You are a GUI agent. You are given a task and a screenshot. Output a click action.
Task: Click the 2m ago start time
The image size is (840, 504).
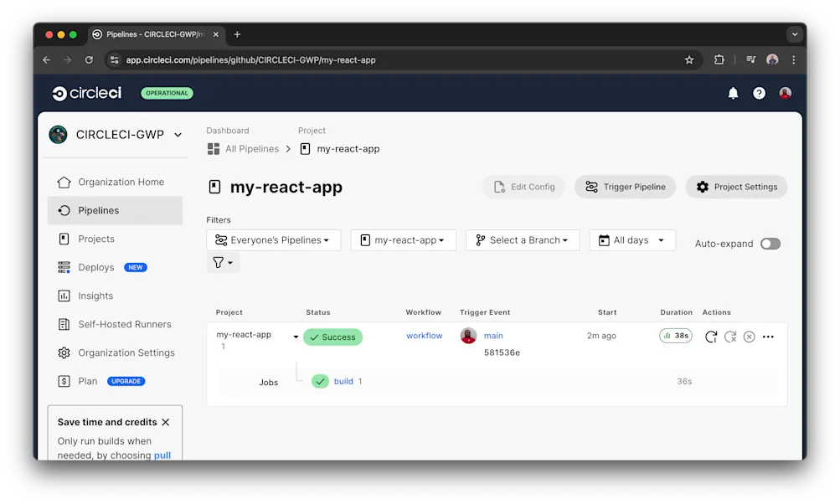(x=601, y=336)
